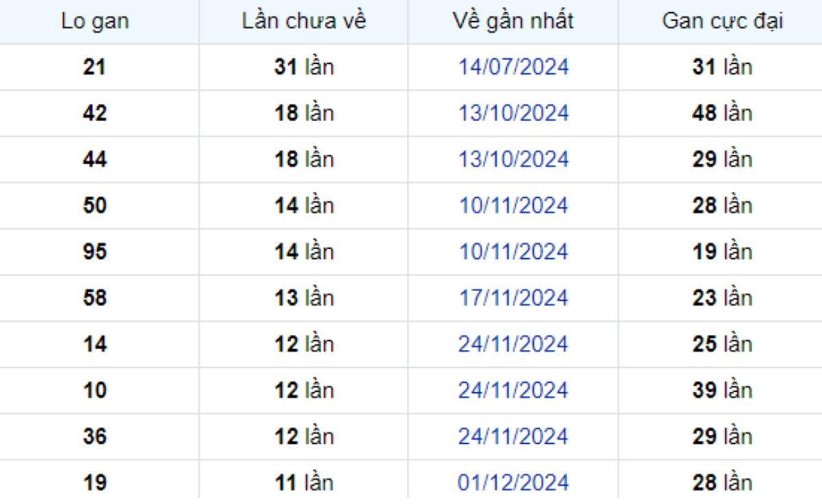Click the "Lo gan" column header
822x504 pixels.
95,21
